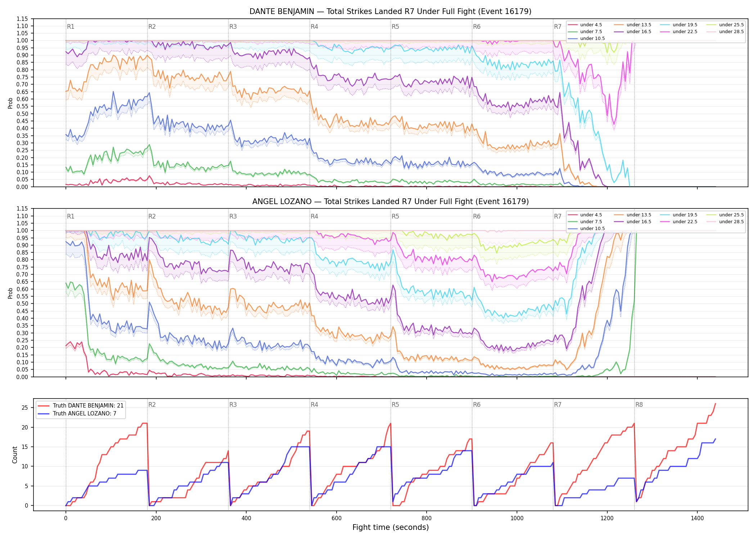Screen dimensions: 756x540
Task: Click purple 'under 16.5' swatch in Angel Lozano legend
Action: [619, 222]
